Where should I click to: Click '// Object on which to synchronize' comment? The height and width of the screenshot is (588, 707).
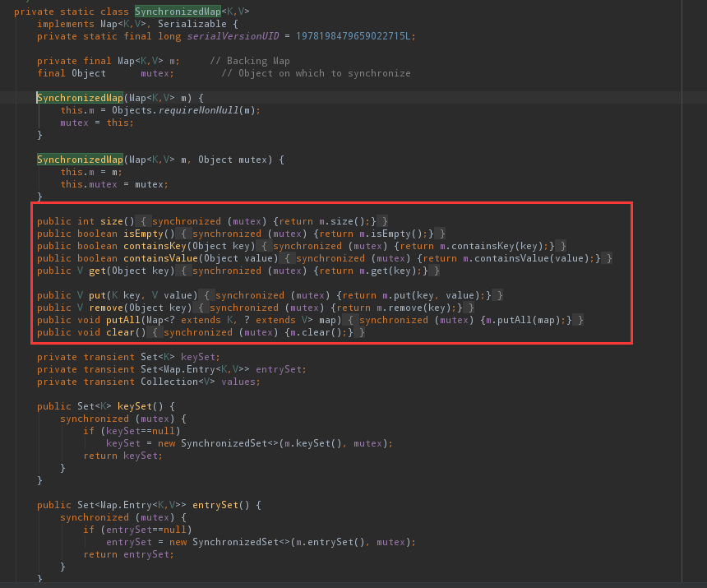316,73
